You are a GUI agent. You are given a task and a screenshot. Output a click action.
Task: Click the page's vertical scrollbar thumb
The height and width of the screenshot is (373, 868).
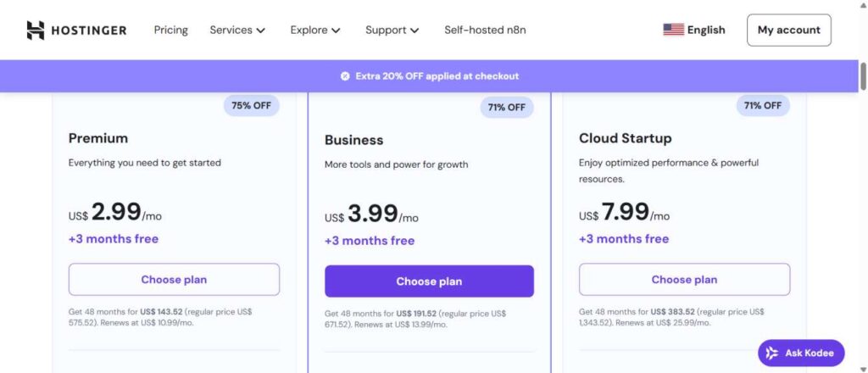tap(863, 77)
